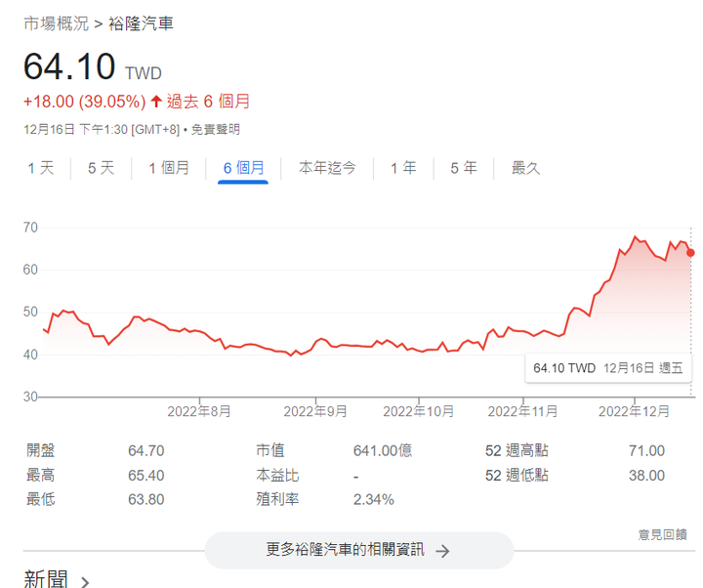Click 更多裕隆汽車的相關資訊 button
The height and width of the screenshot is (588, 703).
click(358, 550)
